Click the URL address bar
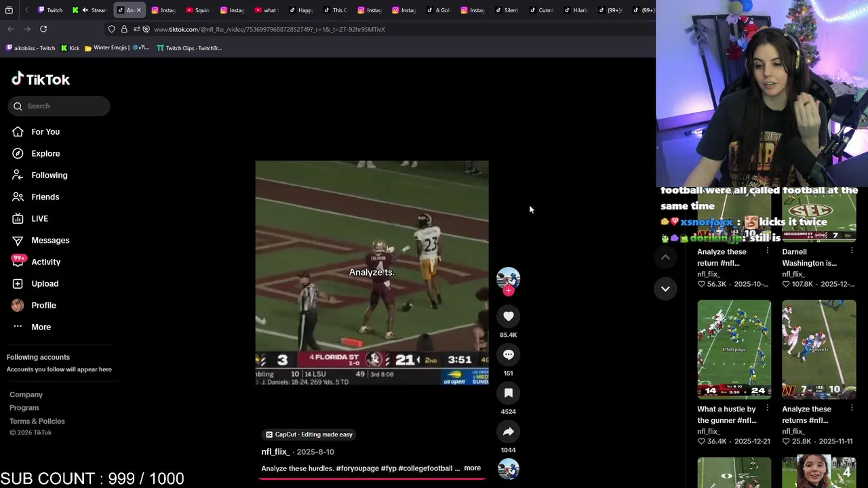Viewport: 868px width, 488px height. [380, 29]
